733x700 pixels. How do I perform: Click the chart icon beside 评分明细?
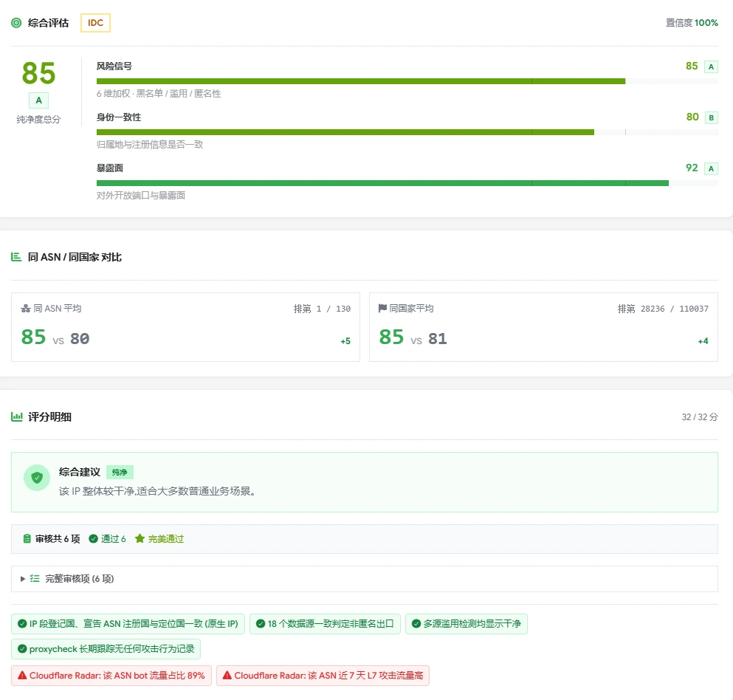click(17, 416)
